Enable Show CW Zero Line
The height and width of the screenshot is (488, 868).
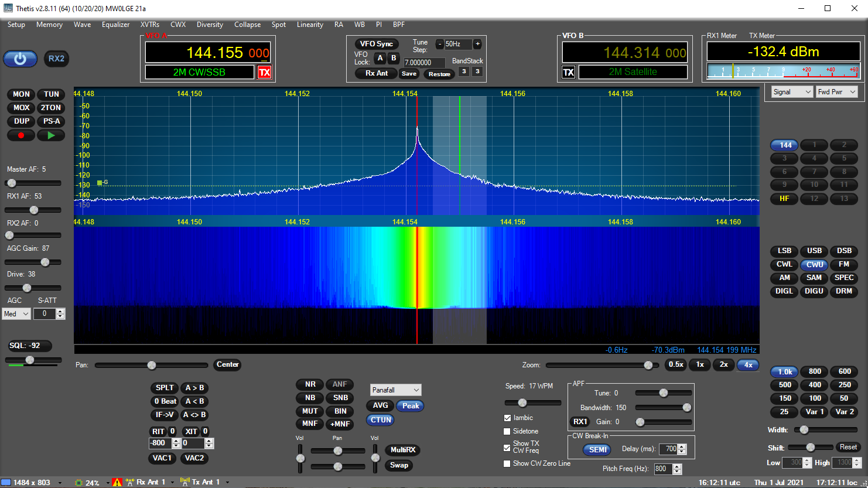click(507, 463)
